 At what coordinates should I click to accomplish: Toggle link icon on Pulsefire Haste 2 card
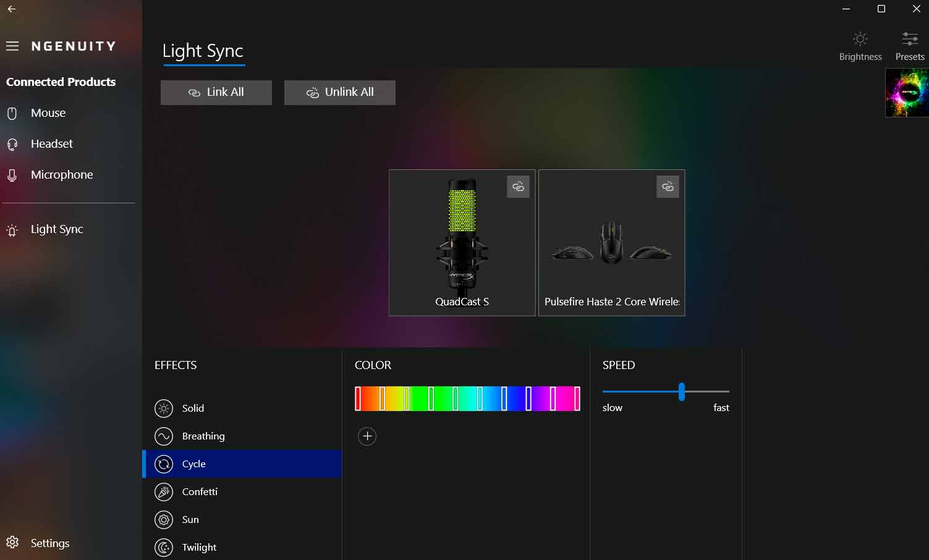pos(668,187)
